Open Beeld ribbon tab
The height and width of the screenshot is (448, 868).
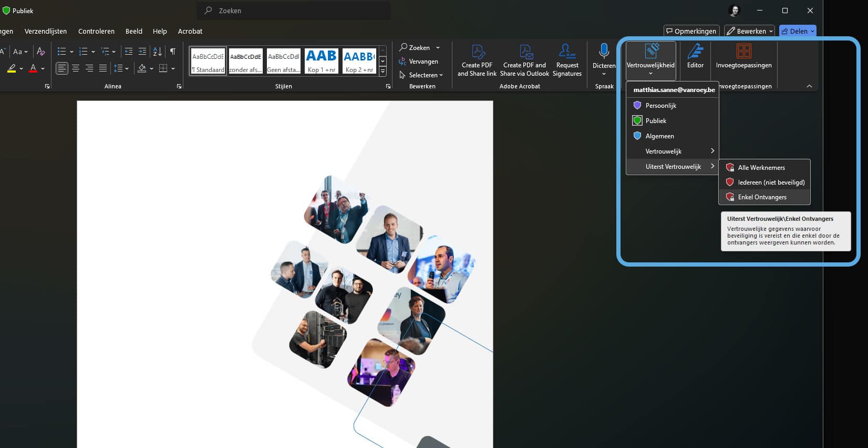pos(134,32)
